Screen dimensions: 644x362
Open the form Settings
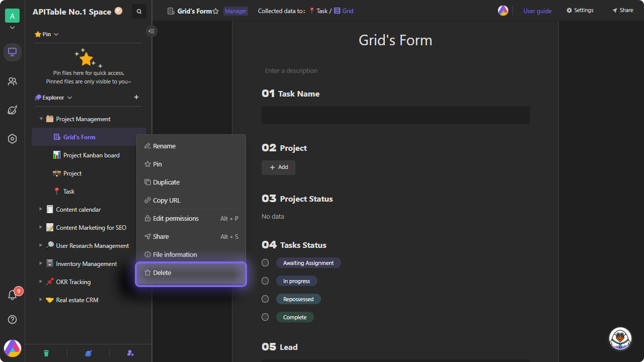[580, 10]
